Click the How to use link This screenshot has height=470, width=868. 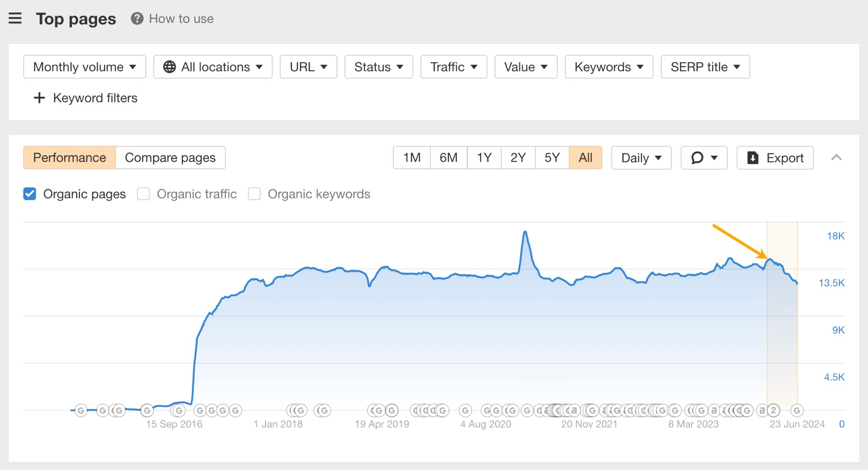coord(181,19)
